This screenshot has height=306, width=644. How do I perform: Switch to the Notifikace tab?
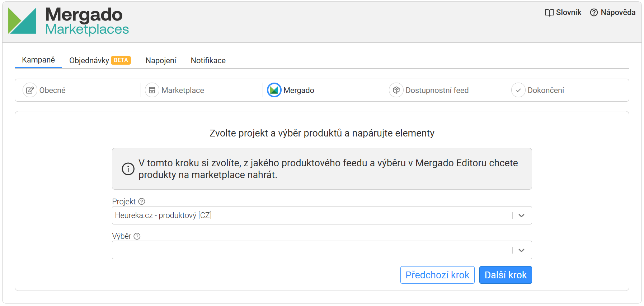(x=208, y=60)
